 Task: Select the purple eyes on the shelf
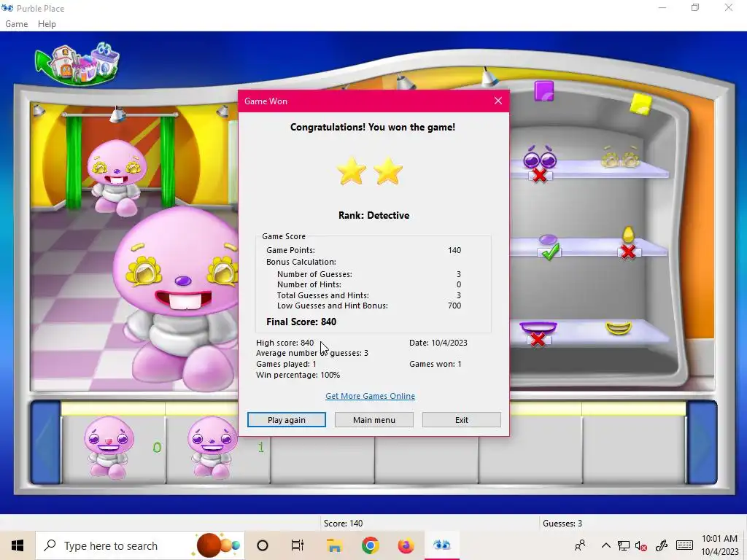point(540,157)
